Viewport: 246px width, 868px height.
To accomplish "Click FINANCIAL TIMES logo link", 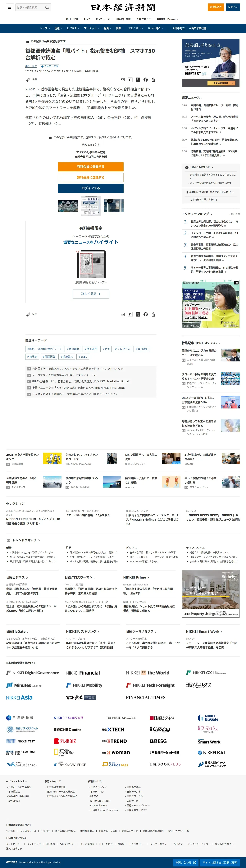I will (146, 698).
